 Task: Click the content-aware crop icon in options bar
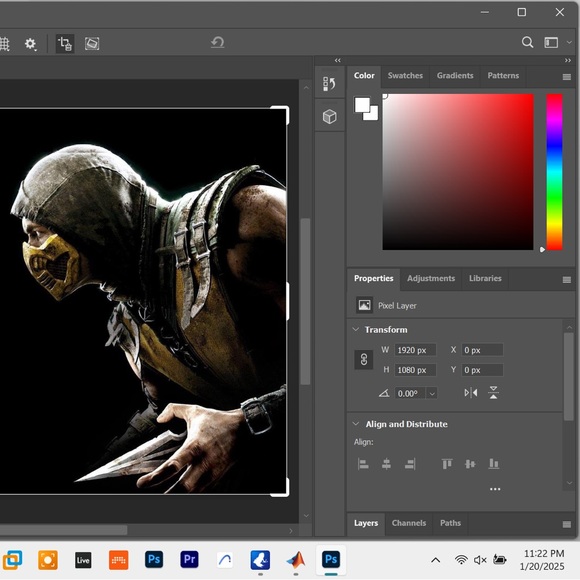click(x=92, y=44)
